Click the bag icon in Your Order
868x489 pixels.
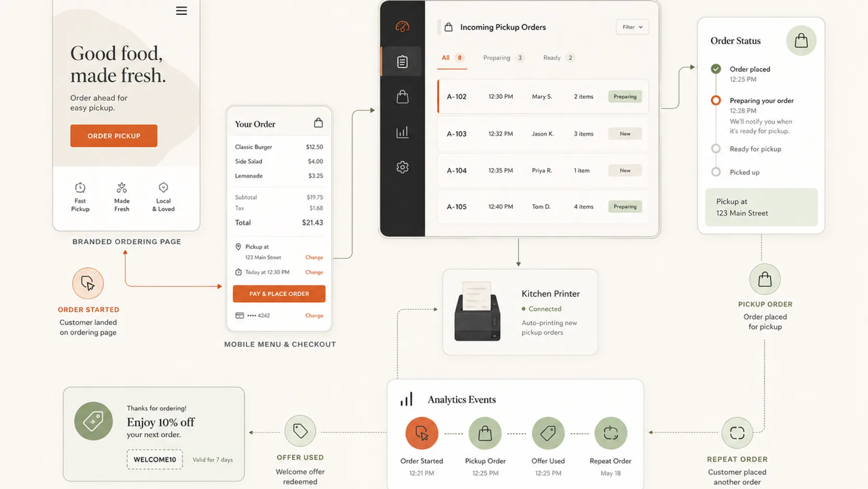[x=318, y=123]
